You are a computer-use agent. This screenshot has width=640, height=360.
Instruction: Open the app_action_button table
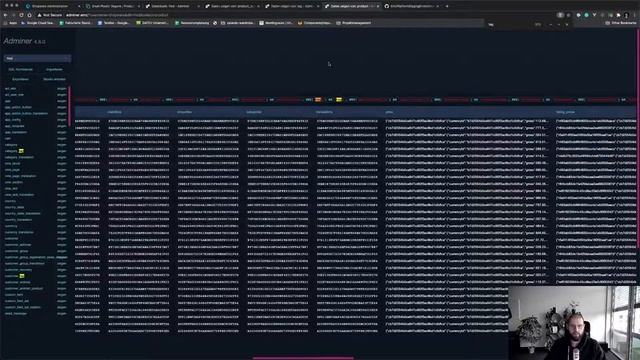[18, 107]
